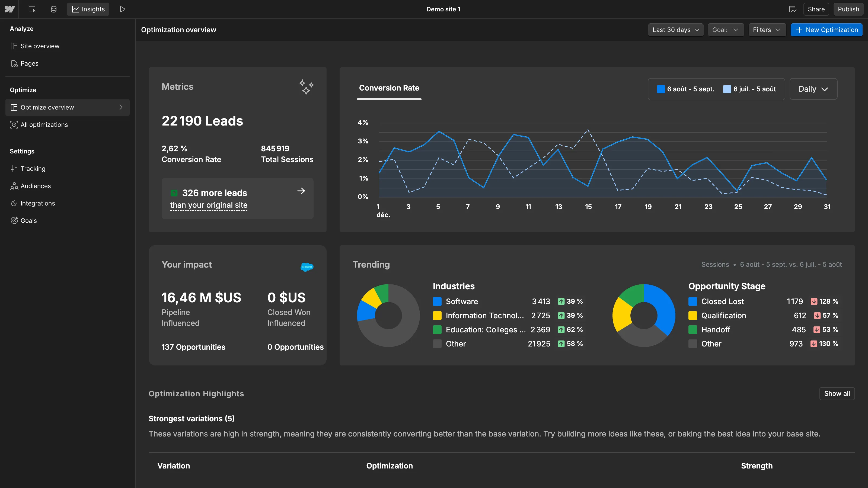Click the Preview play icon
Screen dimensions: 868x488
(123, 9)
